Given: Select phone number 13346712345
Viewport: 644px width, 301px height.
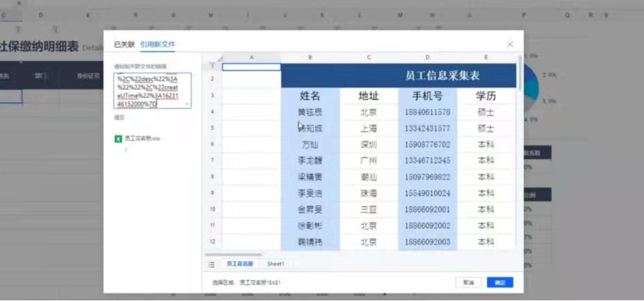Looking at the screenshot, I should pyautogui.click(x=427, y=161).
